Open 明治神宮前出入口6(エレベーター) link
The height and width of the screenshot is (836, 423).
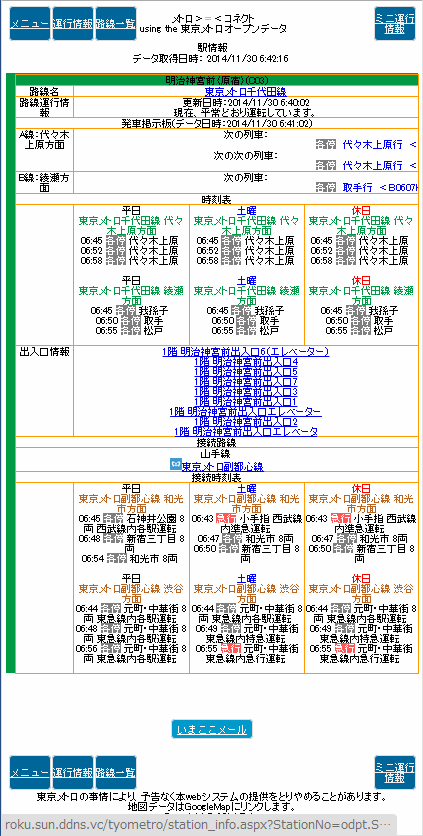(x=245, y=352)
